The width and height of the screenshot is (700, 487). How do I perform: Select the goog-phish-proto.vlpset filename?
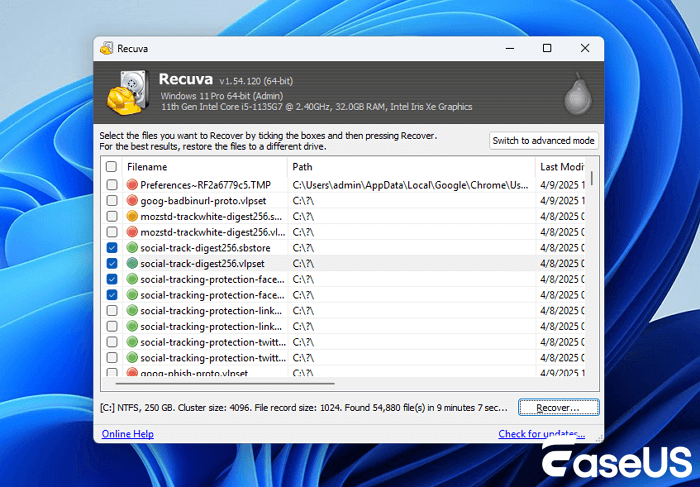pos(194,373)
